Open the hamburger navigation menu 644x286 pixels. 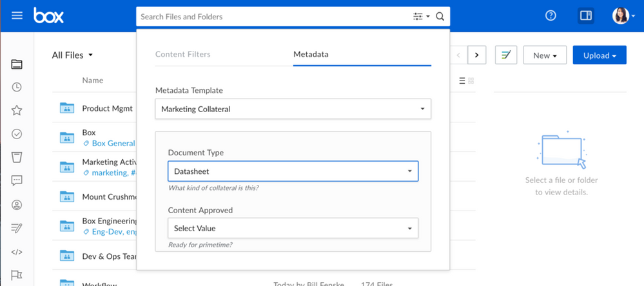click(17, 15)
